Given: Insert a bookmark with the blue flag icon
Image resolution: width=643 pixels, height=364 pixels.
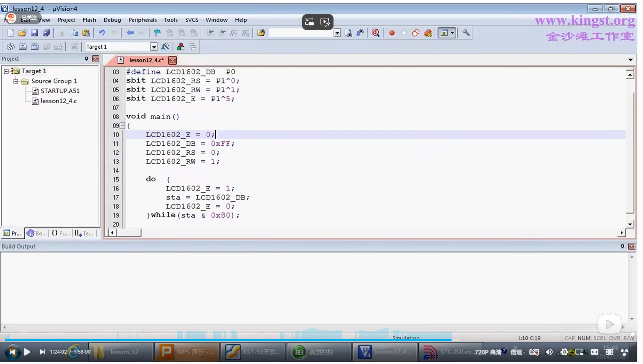Looking at the screenshot, I should point(157,33).
